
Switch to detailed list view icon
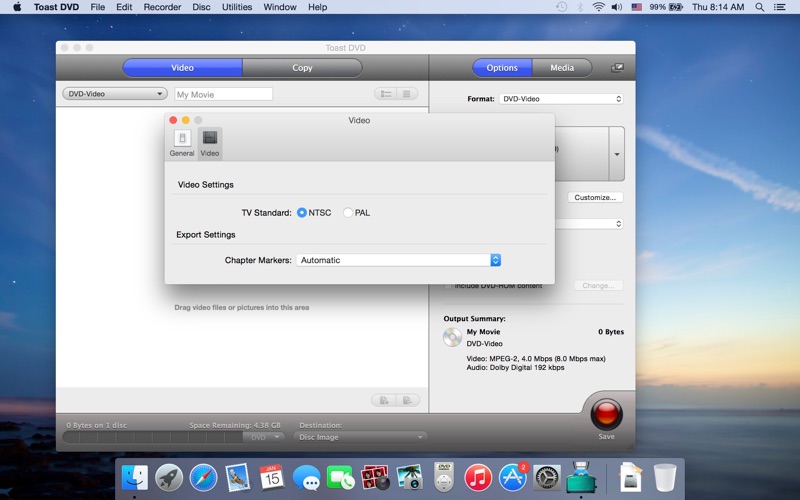coord(386,94)
